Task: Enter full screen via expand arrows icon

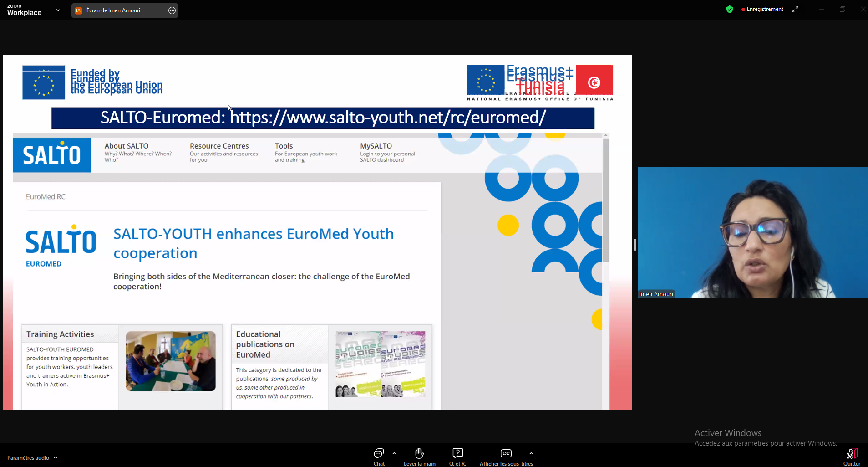Action: (x=795, y=9)
